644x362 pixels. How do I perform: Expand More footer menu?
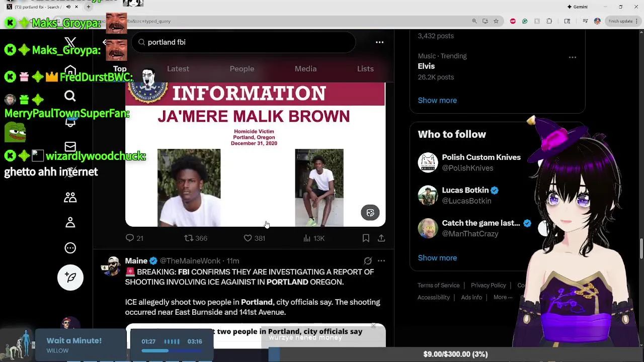[x=503, y=298]
